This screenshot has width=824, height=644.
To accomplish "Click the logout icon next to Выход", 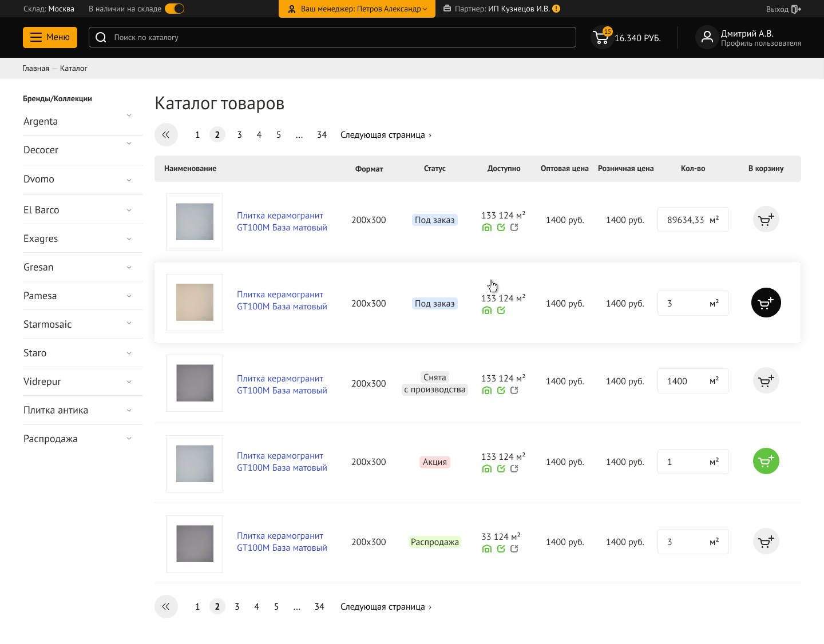I will point(795,9).
